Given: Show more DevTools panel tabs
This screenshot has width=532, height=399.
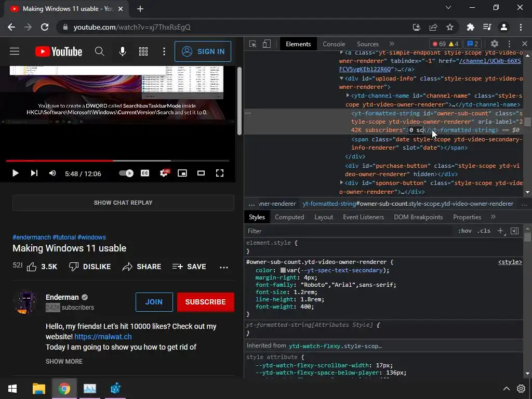Looking at the screenshot, I should tap(392, 44).
